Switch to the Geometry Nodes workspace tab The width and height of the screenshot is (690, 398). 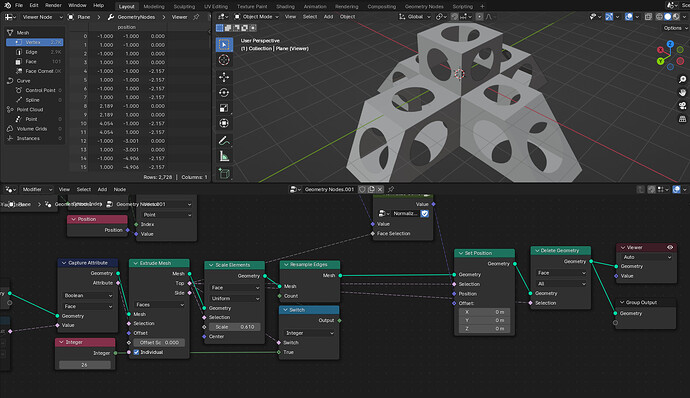424,6
